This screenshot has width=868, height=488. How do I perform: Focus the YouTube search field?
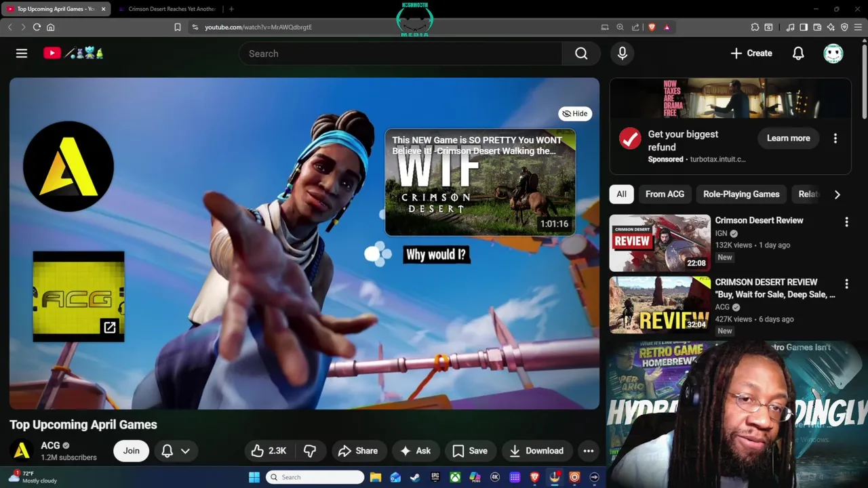coord(400,54)
